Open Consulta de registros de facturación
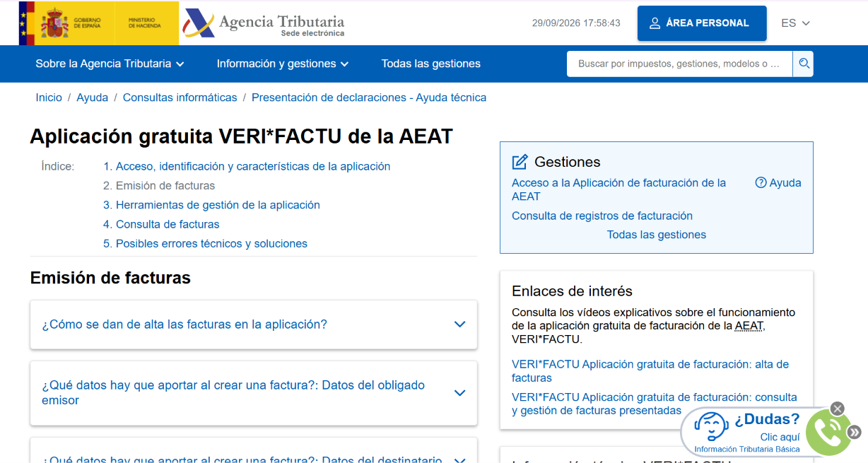This screenshot has height=463, width=868. (x=602, y=216)
